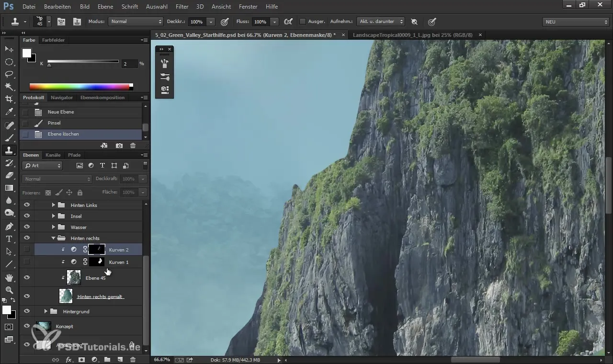The height and width of the screenshot is (364, 613).
Task: Collapse the Hinten rechts group
Action: click(x=53, y=238)
